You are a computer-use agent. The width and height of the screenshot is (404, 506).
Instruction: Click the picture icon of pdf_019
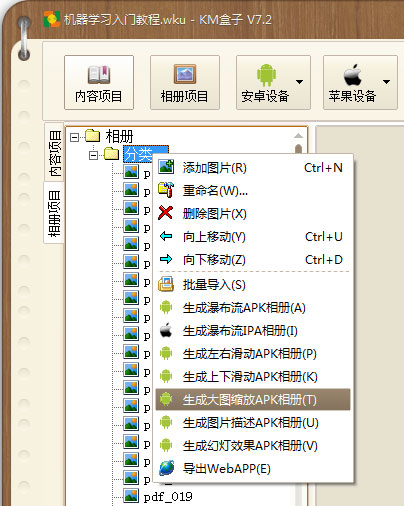click(x=131, y=496)
